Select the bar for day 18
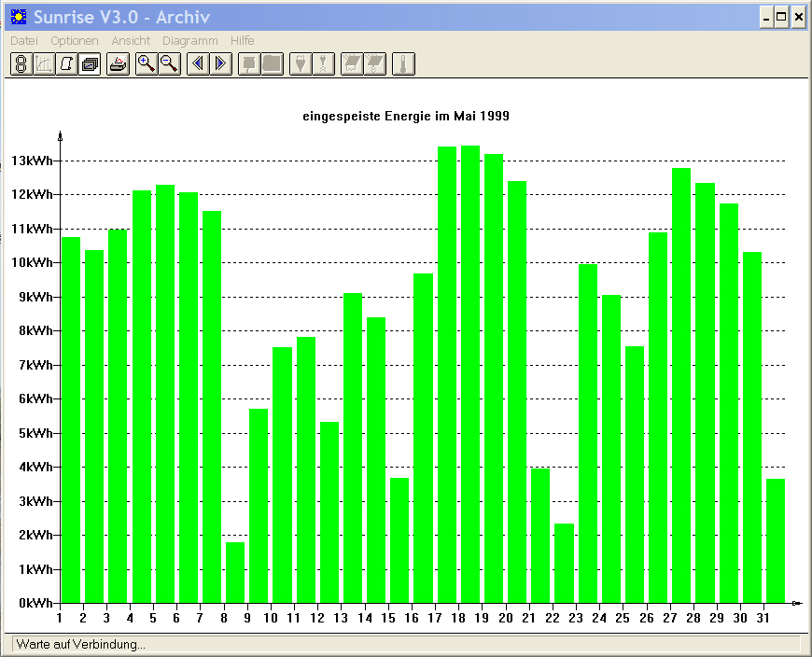The width and height of the screenshot is (812, 657). (x=470, y=374)
